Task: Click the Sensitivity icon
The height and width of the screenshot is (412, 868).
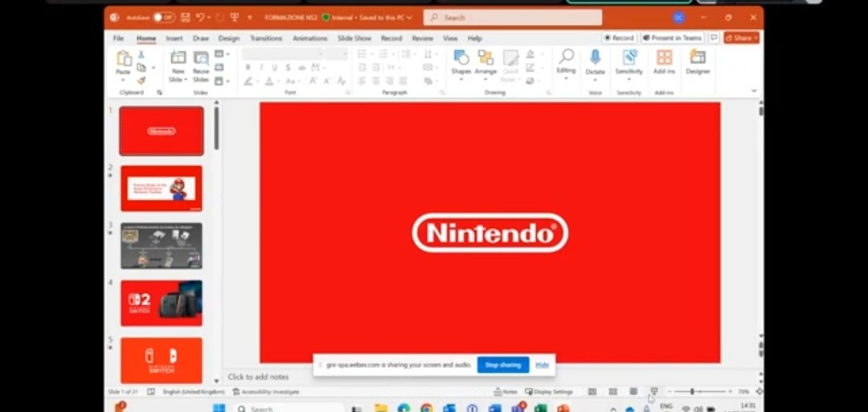Action: [x=629, y=59]
